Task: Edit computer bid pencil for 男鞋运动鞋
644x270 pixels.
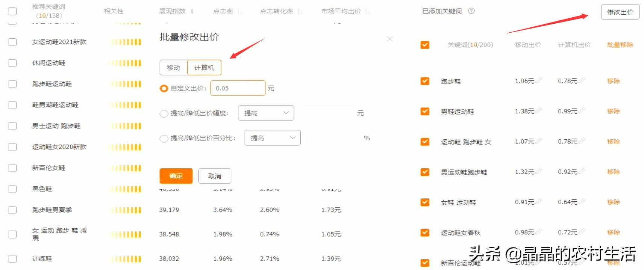Action: pyautogui.click(x=582, y=111)
